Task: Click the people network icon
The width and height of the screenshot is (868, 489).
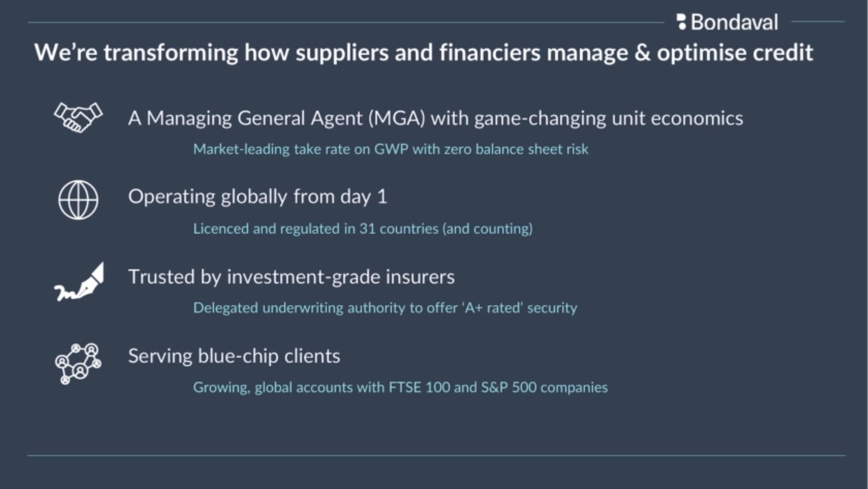Action: tap(78, 363)
